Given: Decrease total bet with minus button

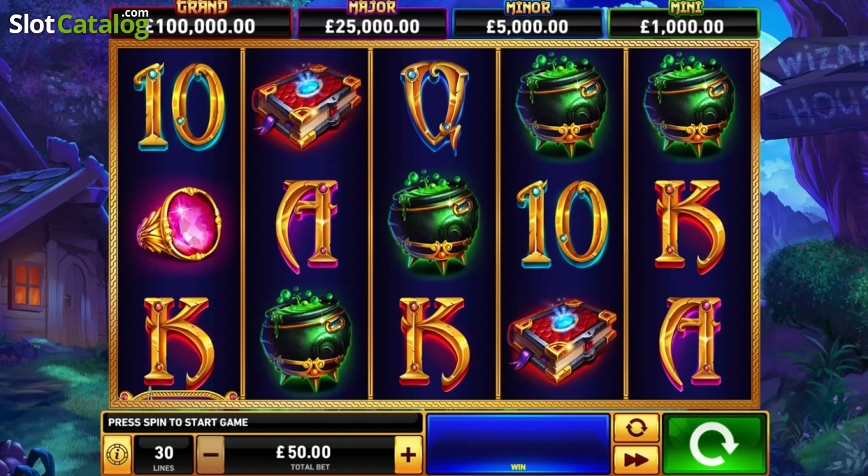Looking at the screenshot, I should tap(210, 455).
